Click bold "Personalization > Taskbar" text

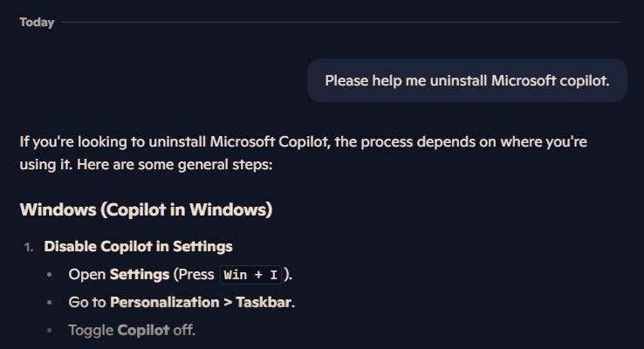click(x=202, y=302)
